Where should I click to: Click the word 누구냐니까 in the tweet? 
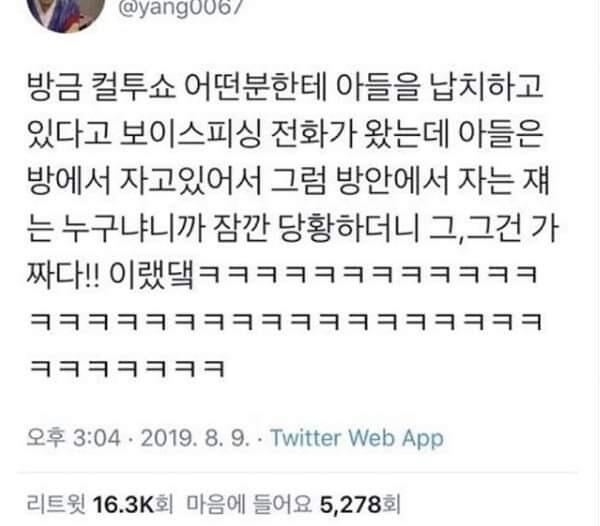click(133, 229)
